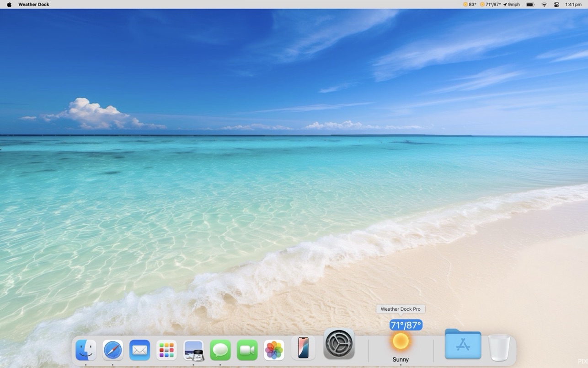Launch iPhone Mirroring from the Dock
The image size is (588, 368).
(x=303, y=348)
